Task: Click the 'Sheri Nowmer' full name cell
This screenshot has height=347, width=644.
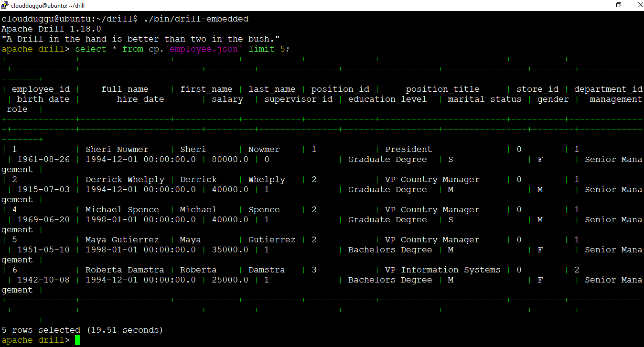Action: pyautogui.click(x=117, y=150)
